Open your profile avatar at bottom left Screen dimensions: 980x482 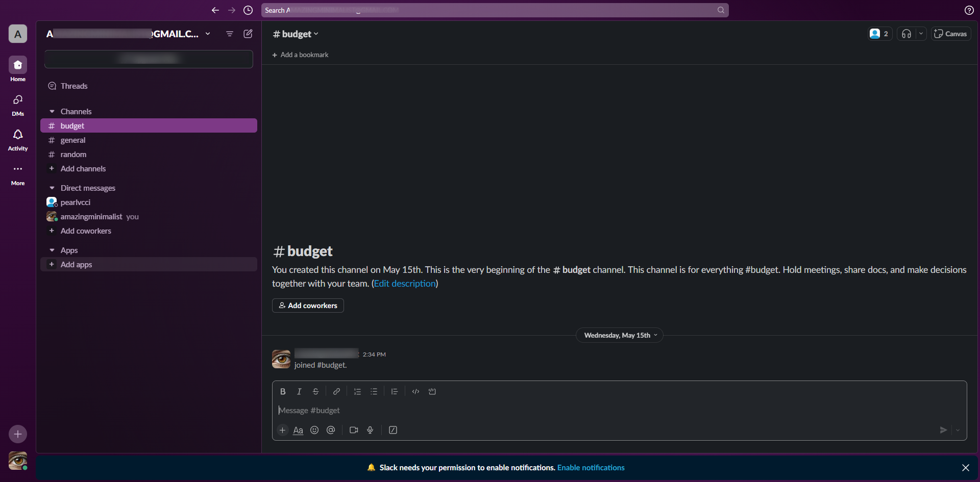18,461
